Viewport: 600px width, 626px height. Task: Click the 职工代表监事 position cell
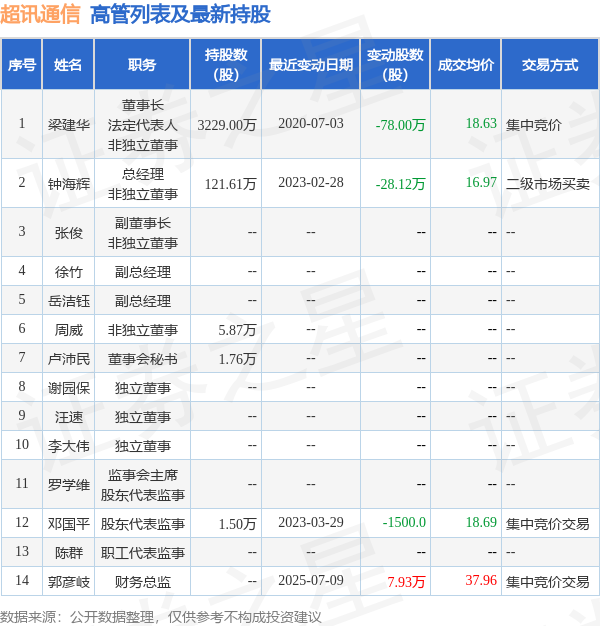click(x=143, y=553)
